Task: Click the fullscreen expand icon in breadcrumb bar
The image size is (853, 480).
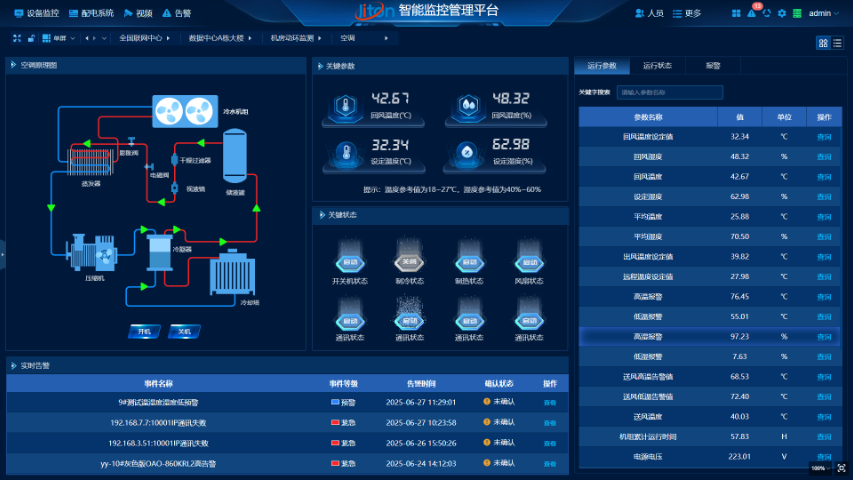Action: (x=17, y=38)
